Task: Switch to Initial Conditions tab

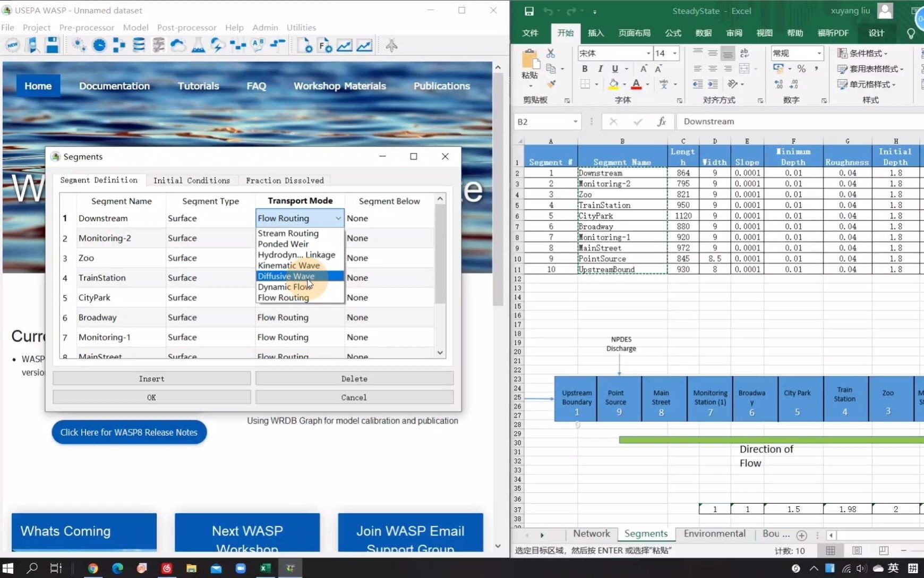Action: tap(192, 181)
